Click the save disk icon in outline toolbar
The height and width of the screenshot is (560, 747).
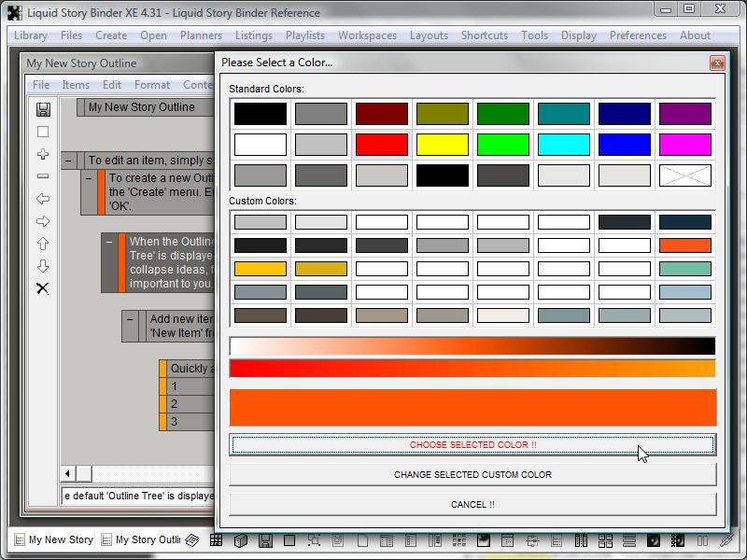point(43,109)
